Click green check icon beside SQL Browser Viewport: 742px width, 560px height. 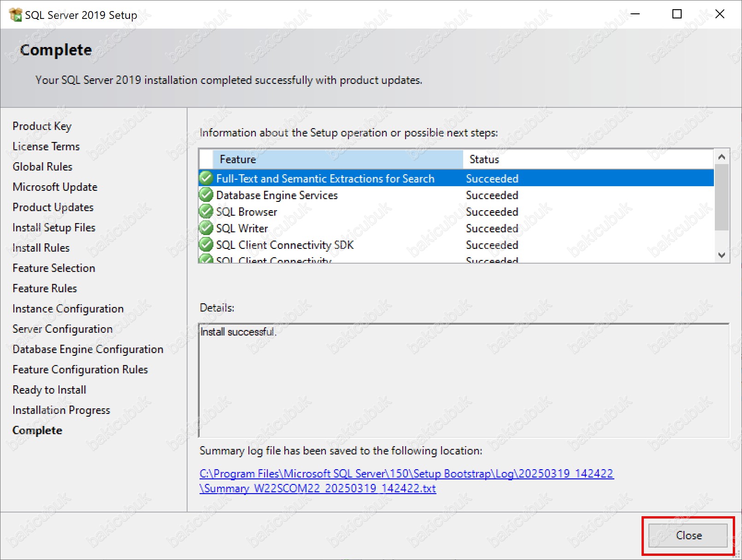pos(206,211)
